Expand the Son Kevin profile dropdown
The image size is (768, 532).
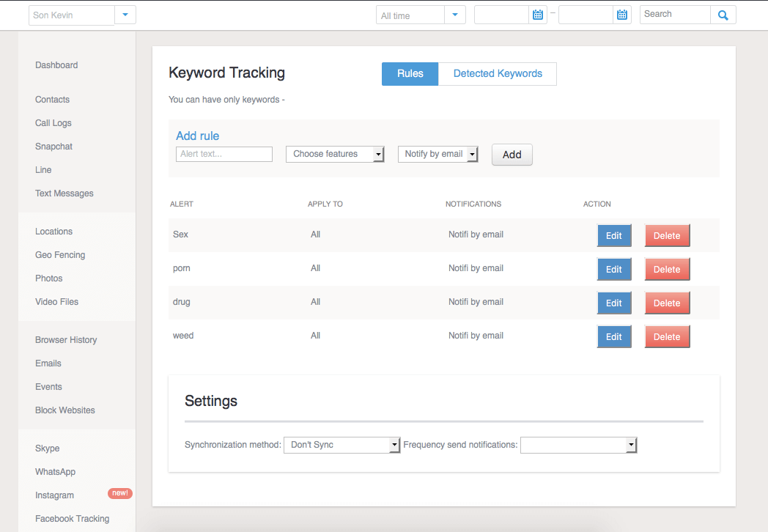(x=125, y=14)
